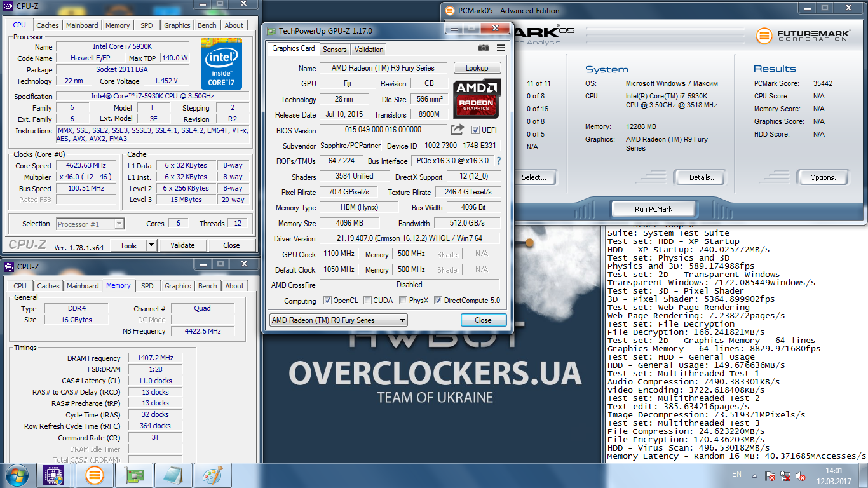
Task: Click the Run PCMark button
Action: [x=653, y=208]
